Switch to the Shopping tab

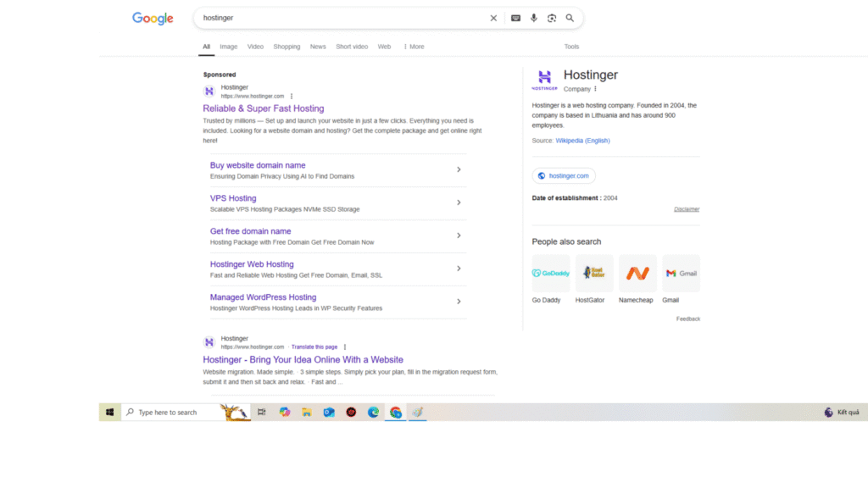(287, 47)
